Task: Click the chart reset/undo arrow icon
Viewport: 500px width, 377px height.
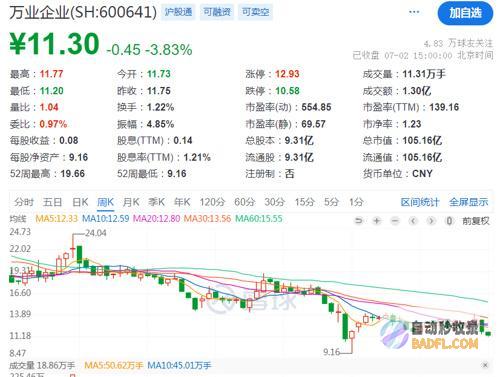Action: [359, 221]
